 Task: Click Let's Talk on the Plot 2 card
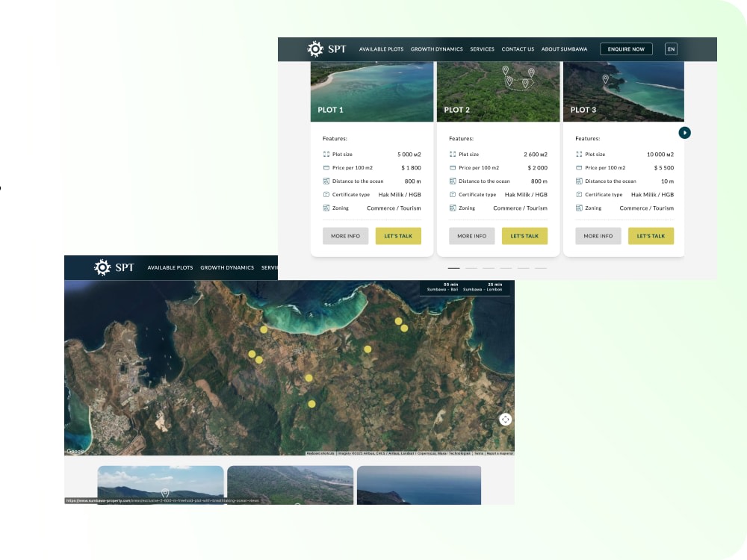pyautogui.click(x=524, y=236)
